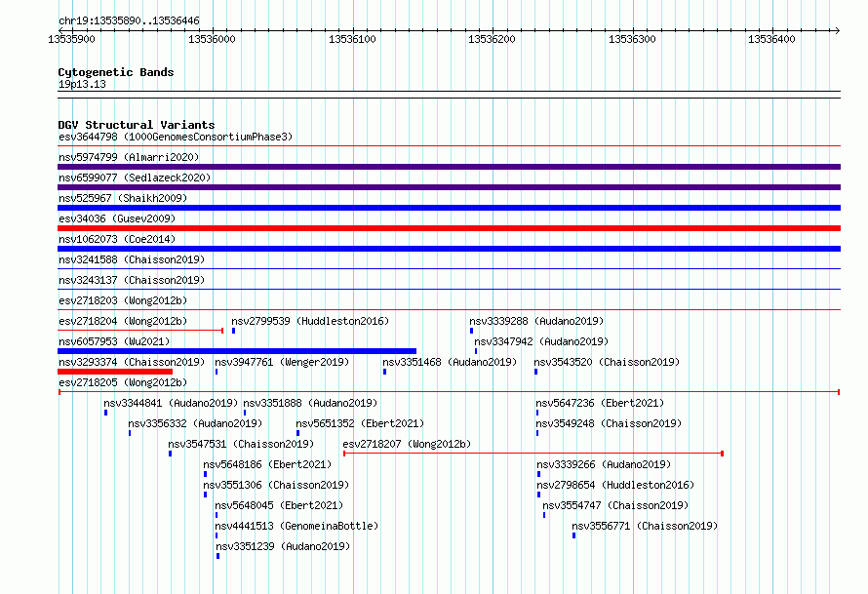The width and height of the screenshot is (868, 594).
Task: Click the DGV Structural Variants track title
Action: 137,125
